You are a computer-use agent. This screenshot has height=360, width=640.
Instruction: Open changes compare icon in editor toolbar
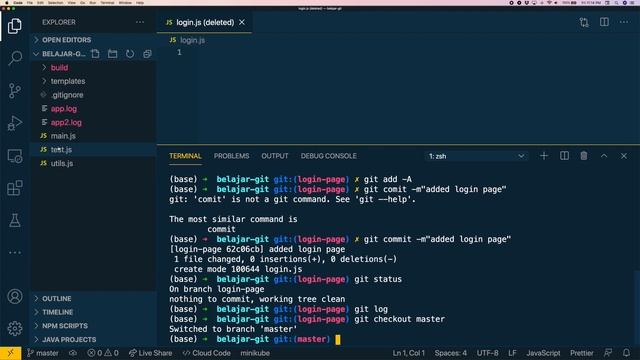[584, 22]
